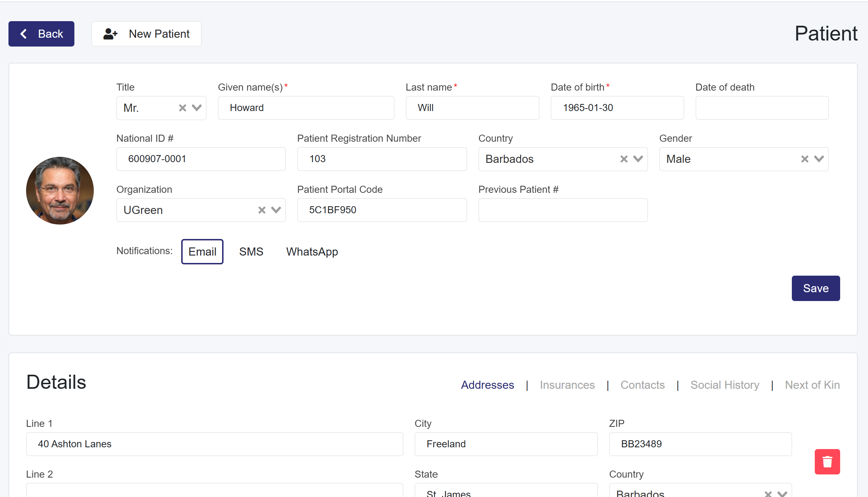The image size is (868, 497).
Task: Clear the address Country X icon
Action: [x=768, y=493]
